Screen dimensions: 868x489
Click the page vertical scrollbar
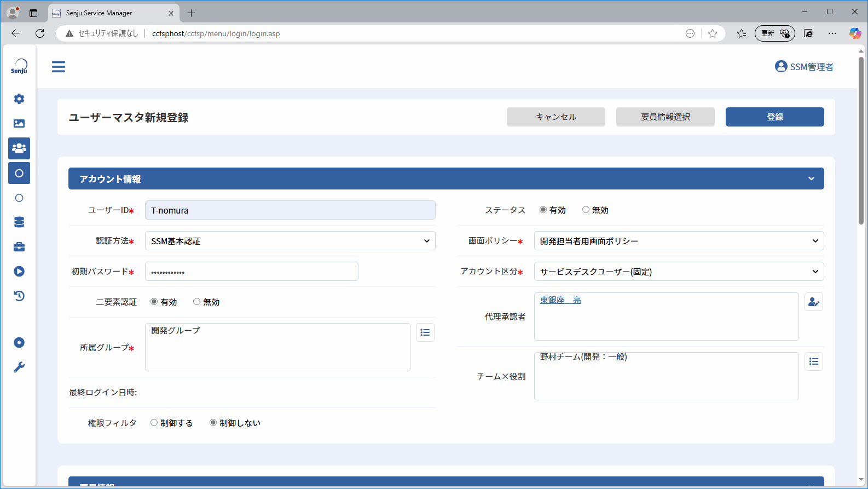pyautogui.click(x=861, y=140)
